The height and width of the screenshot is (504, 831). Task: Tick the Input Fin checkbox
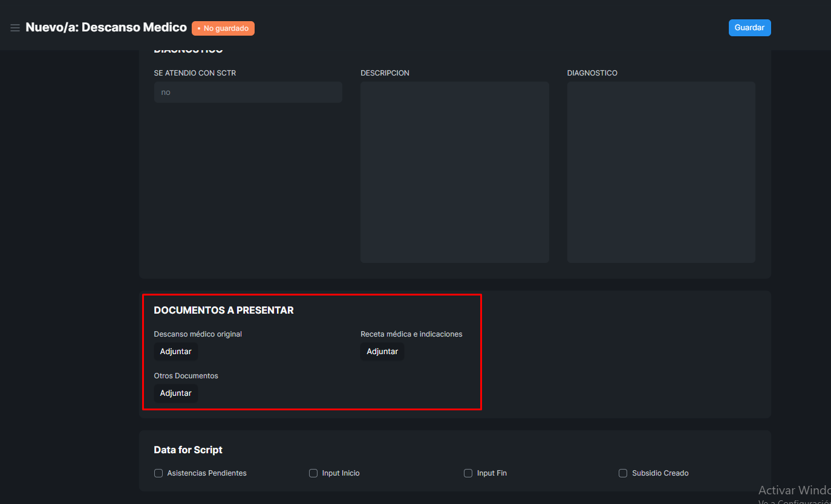468,473
